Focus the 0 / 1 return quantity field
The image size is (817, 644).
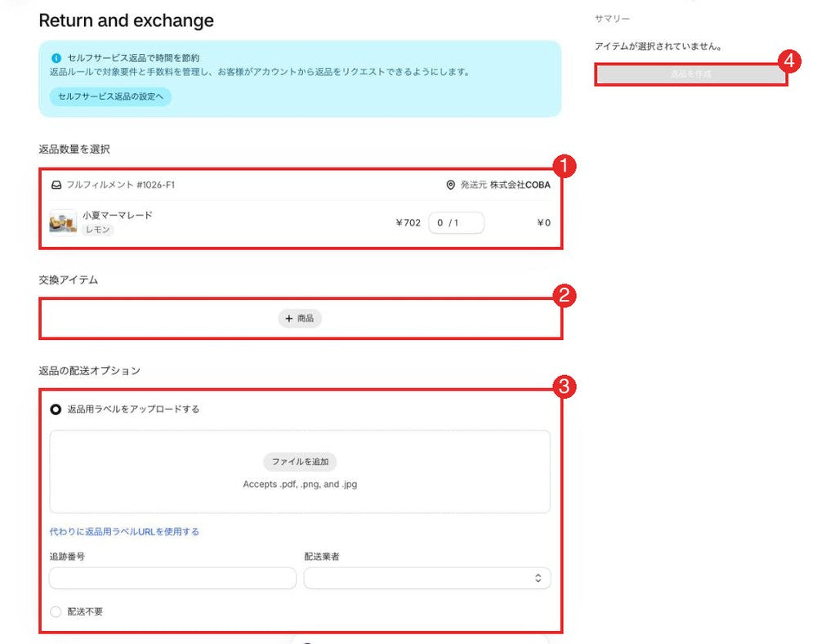click(x=457, y=223)
